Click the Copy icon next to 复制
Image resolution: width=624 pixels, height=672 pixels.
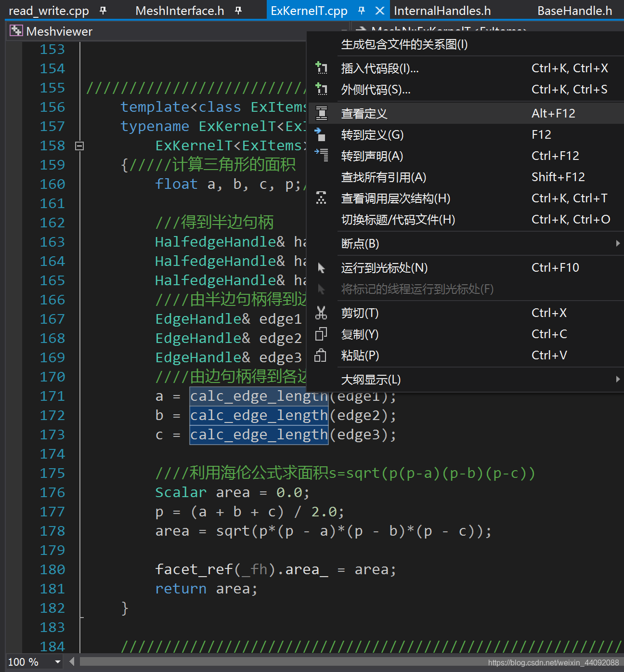point(321,334)
